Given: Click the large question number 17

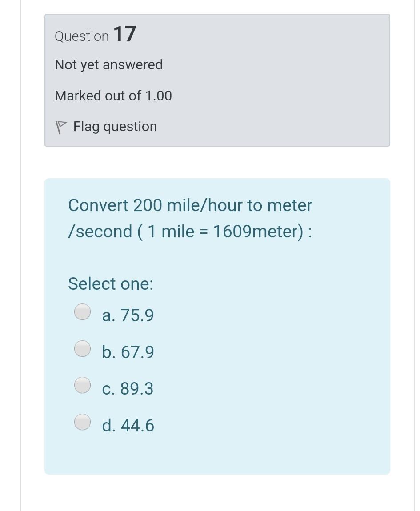Looking at the screenshot, I should [125, 34].
